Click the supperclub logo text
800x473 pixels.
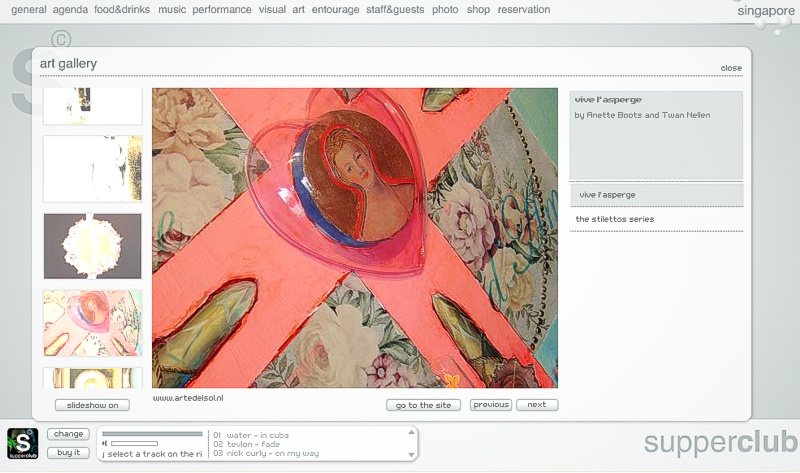(x=720, y=442)
